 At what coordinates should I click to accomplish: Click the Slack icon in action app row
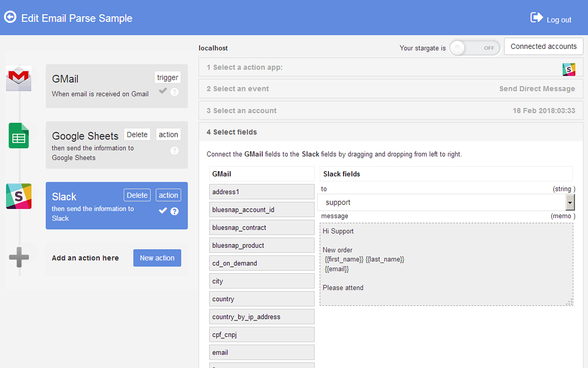click(x=568, y=69)
